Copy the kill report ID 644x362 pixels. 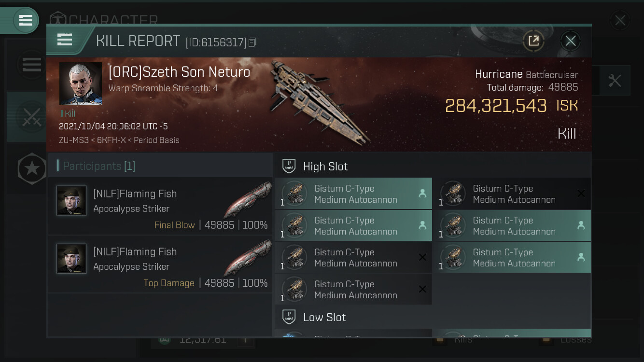[252, 42]
